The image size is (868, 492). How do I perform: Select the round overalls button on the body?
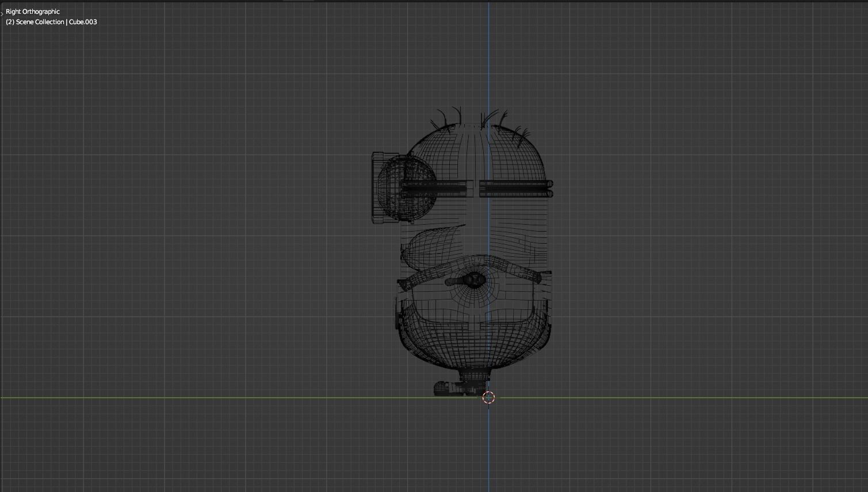click(475, 280)
